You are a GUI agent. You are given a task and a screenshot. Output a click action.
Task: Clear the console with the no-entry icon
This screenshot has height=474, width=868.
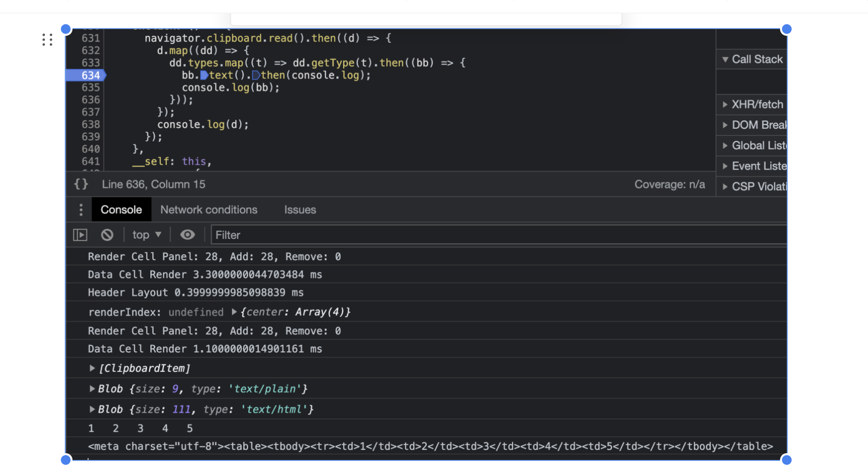[x=107, y=235]
